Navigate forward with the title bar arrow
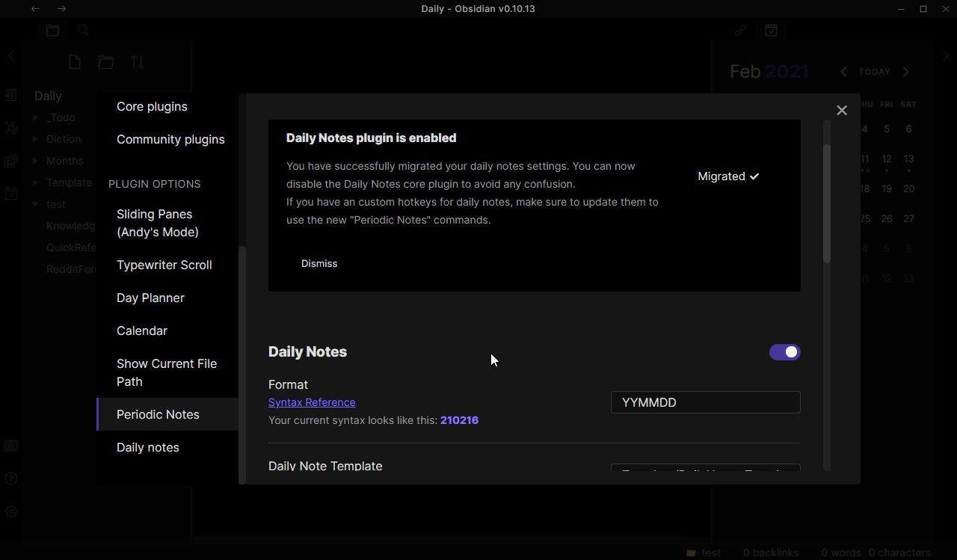This screenshot has width=957, height=560. 61,9
